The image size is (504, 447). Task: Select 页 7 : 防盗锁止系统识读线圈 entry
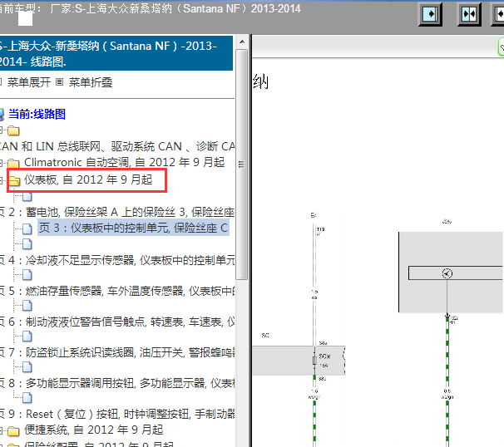tap(117, 352)
